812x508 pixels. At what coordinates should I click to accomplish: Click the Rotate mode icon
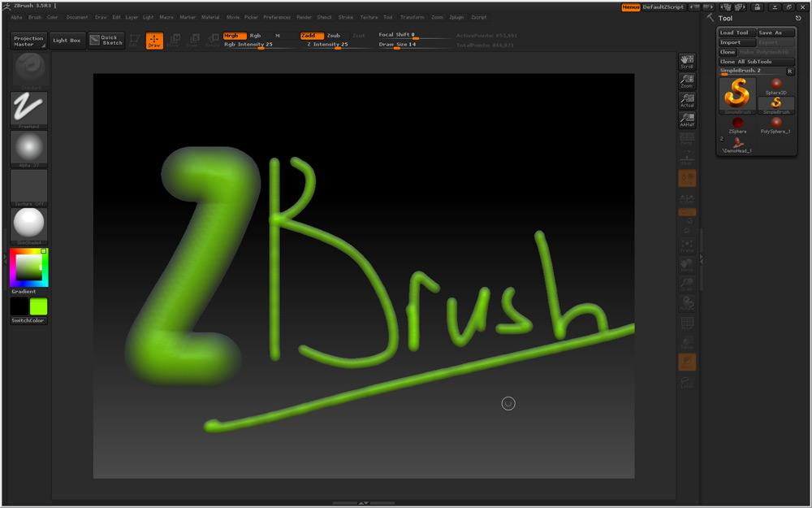[x=212, y=41]
